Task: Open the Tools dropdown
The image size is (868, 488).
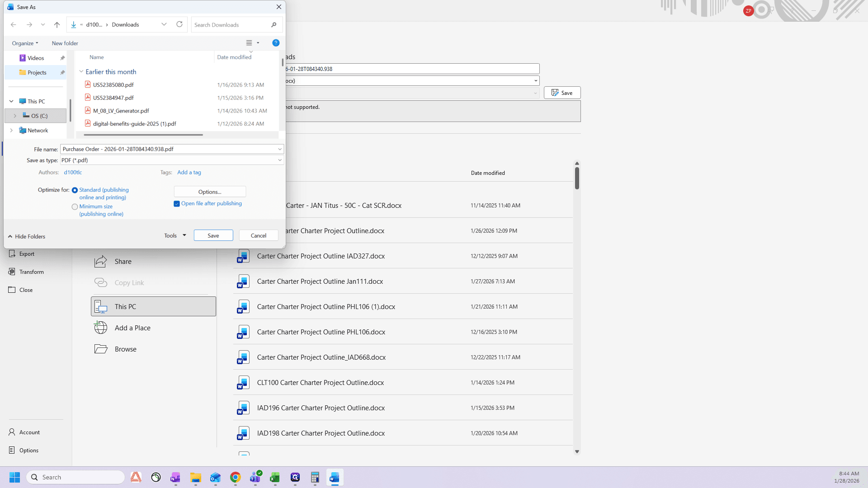Action: pos(175,235)
